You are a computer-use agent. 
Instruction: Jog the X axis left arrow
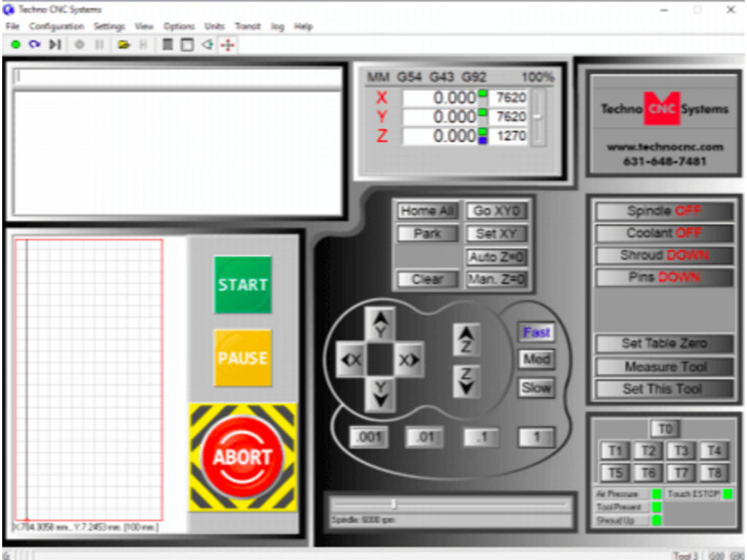pos(351,360)
